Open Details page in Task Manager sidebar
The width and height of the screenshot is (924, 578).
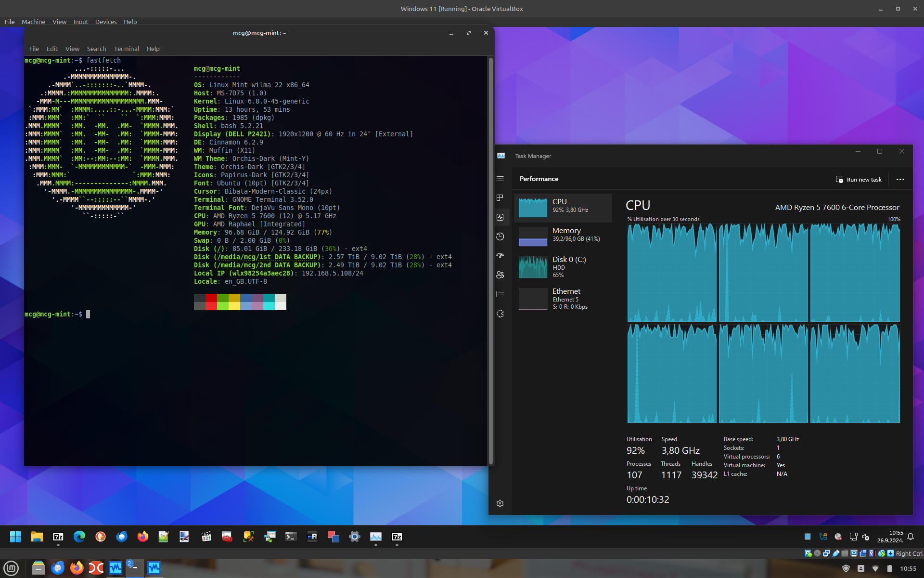coord(500,294)
